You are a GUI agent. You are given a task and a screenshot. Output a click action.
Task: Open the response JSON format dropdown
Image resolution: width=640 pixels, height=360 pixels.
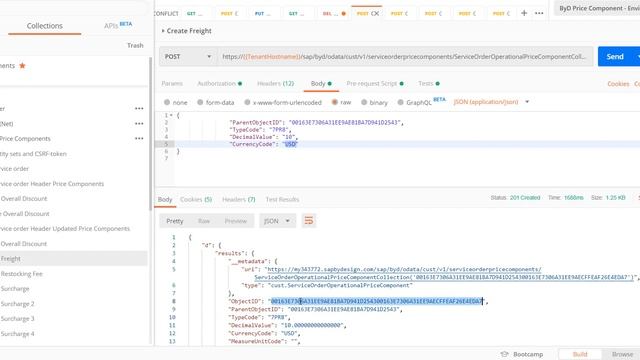277,221
